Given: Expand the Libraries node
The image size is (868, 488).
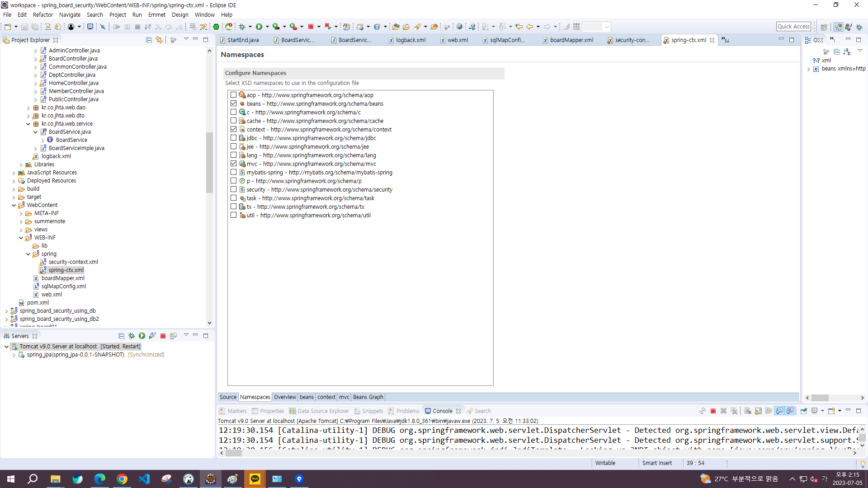Looking at the screenshot, I should [x=21, y=164].
